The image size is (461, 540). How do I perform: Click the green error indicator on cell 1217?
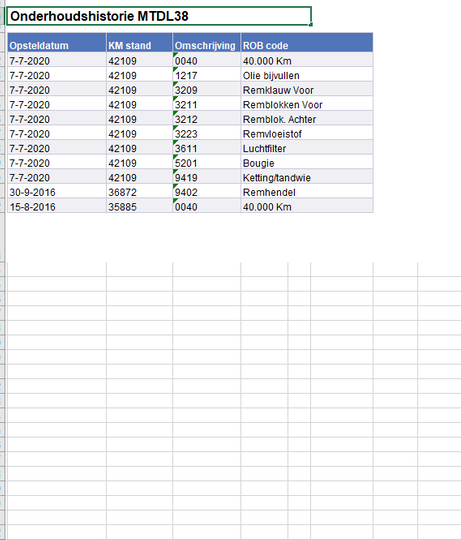tap(175, 69)
